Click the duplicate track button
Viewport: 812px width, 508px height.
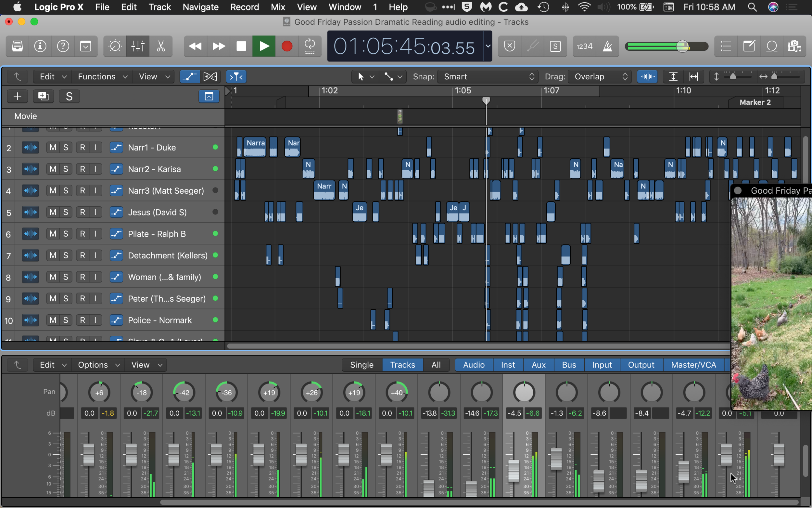coord(43,97)
